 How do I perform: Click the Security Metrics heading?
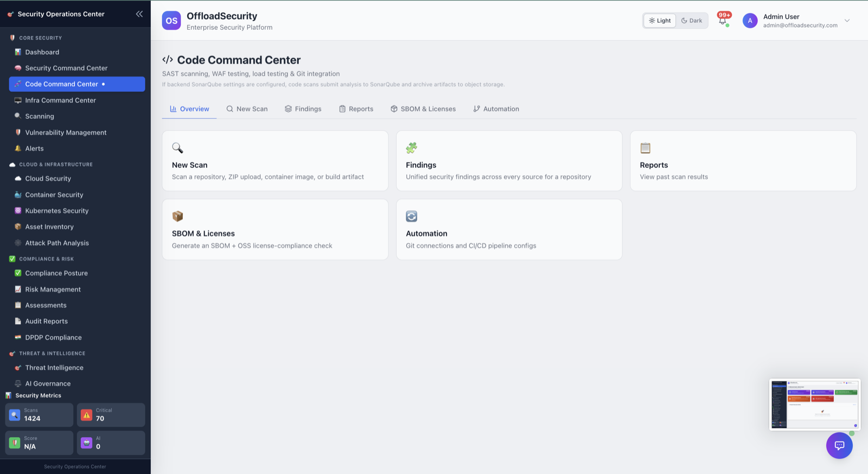click(x=38, y=395)
